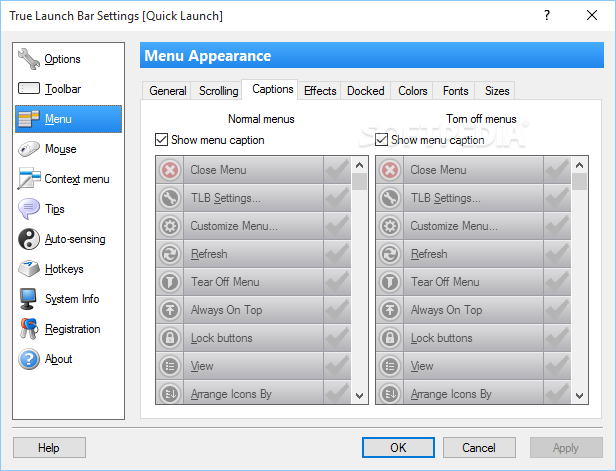The image size is (616, 471).
Task: Open the Options section wrench icon
Action: tap(29, 59)
